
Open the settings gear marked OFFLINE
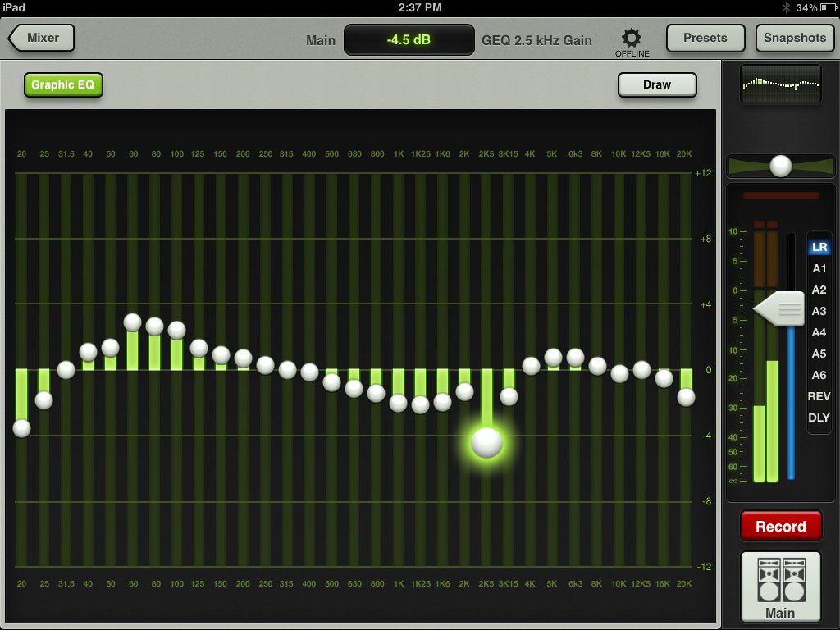(x=632, y=42)
